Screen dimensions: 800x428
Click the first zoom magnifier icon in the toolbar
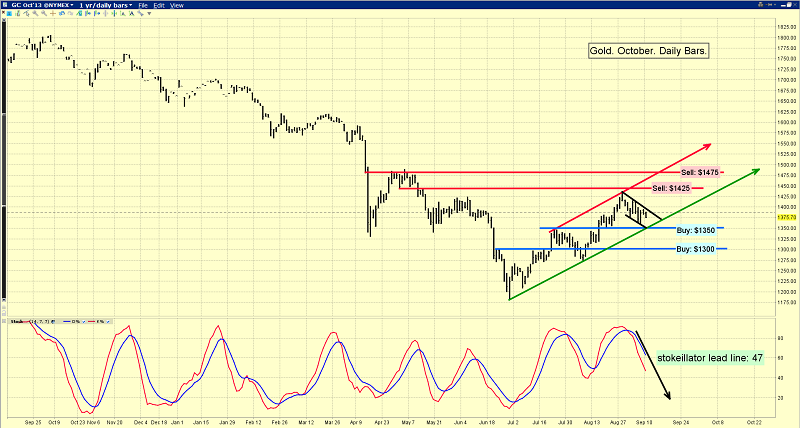click(35, 13)
